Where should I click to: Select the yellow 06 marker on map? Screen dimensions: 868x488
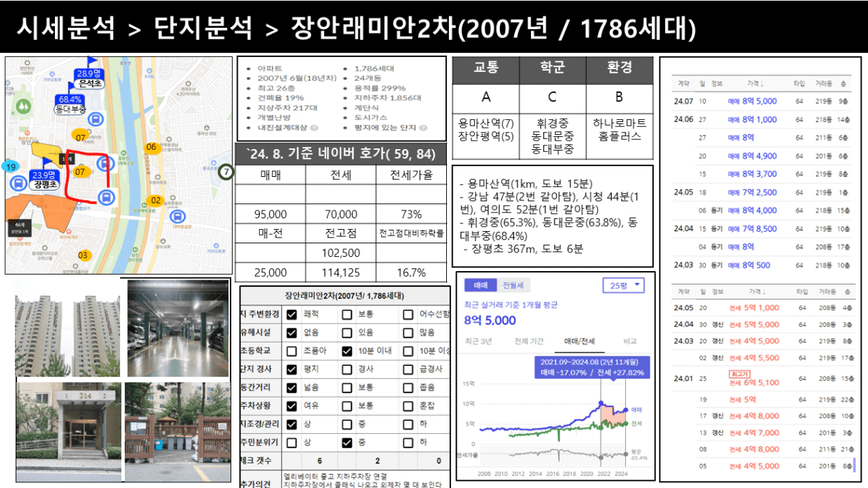coord(151,147)
